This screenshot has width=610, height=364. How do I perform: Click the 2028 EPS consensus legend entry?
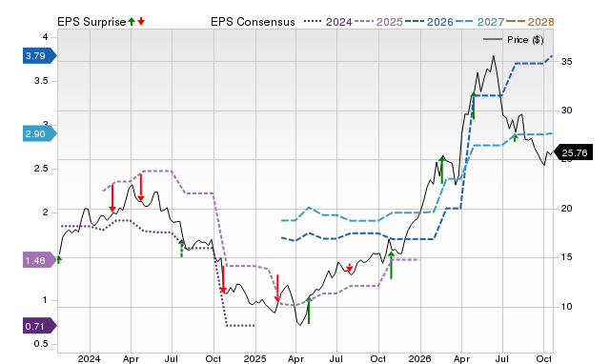[530, 22]
